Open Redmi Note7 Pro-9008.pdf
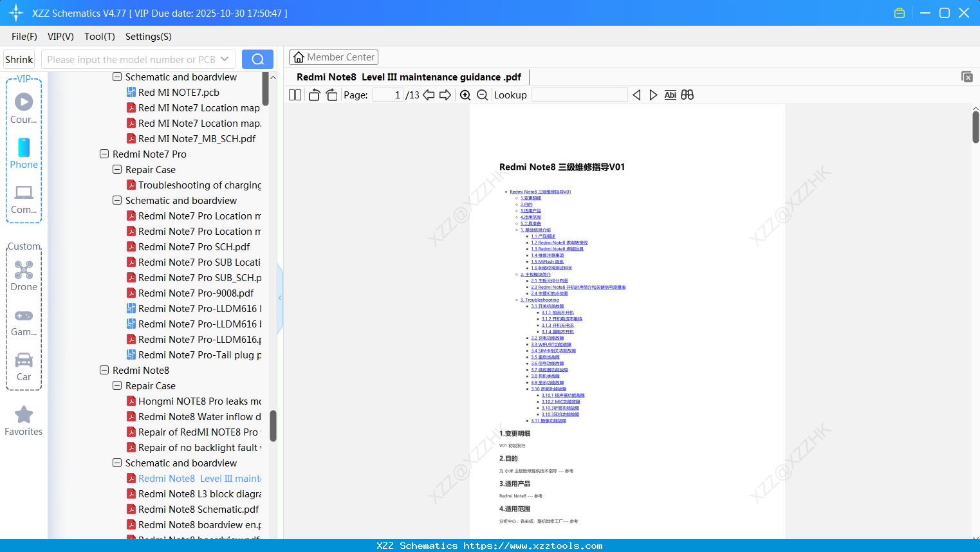Screen dimensions: 980x552 coord(190,293)
